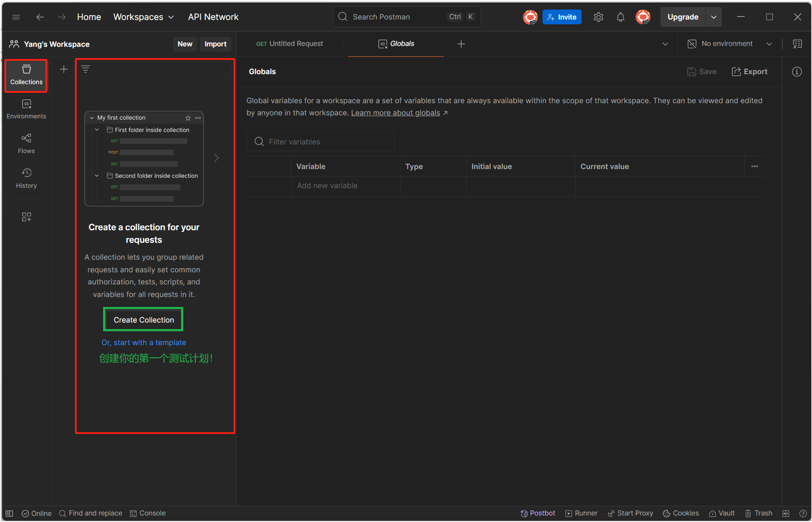Click Yang's Workspace title

click(x=56, y=44)
